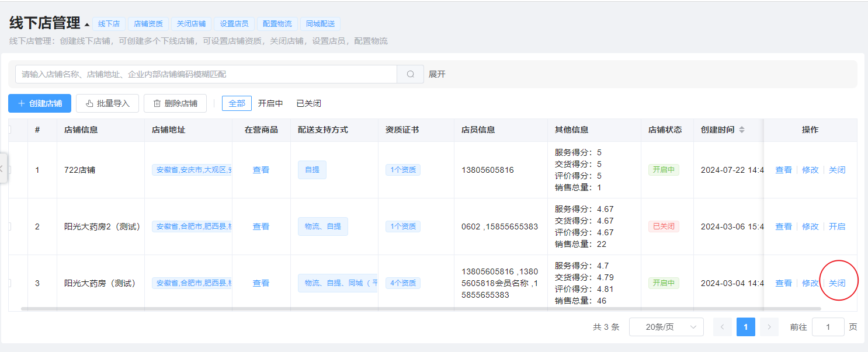Click 开启 action for 阳光大药房2（测试）
The height and width of the screenshot is (352, 868).
(x=837, y=226)
